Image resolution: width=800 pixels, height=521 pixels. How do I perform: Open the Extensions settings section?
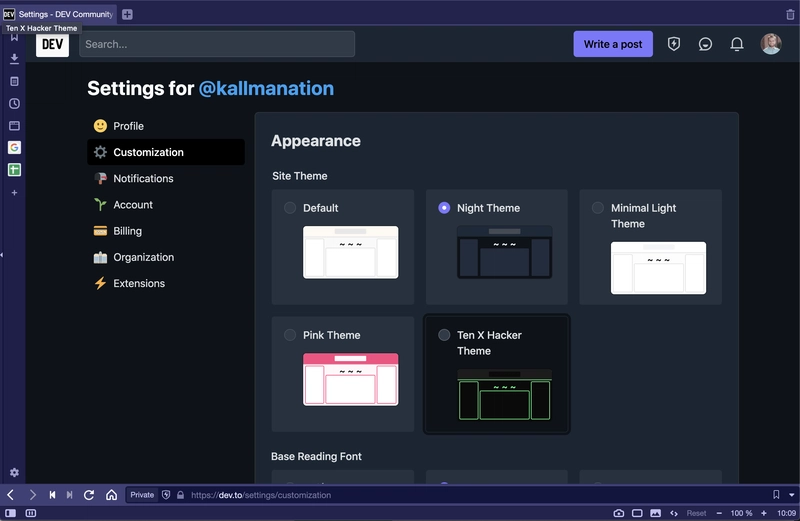click(166, 283)
